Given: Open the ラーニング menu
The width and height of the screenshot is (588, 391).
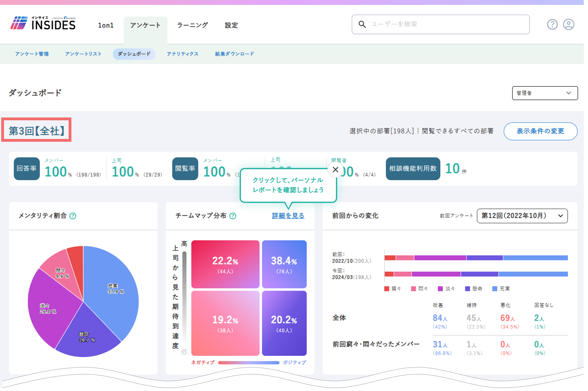Looking at the screenshot, I should point(192,25).
